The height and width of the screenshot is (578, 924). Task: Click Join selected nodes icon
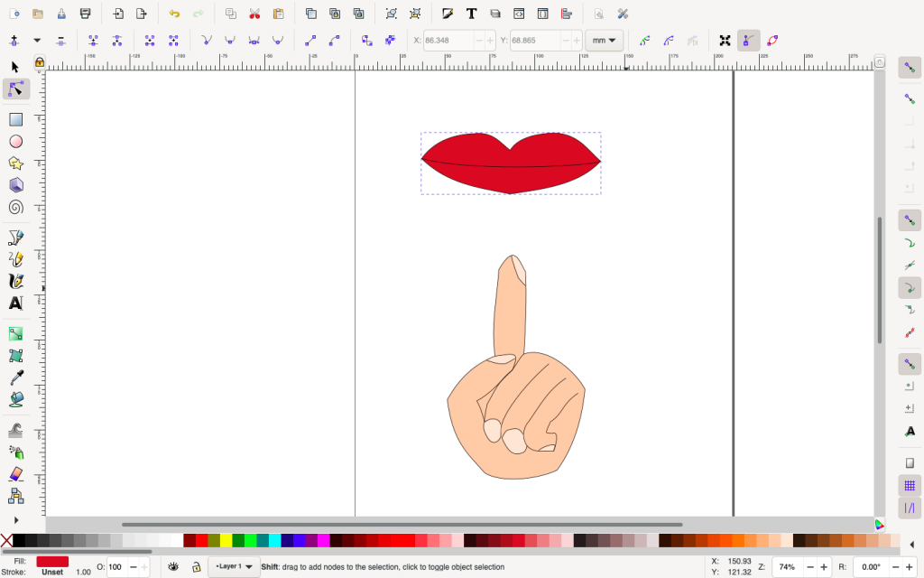pos(93,40)
